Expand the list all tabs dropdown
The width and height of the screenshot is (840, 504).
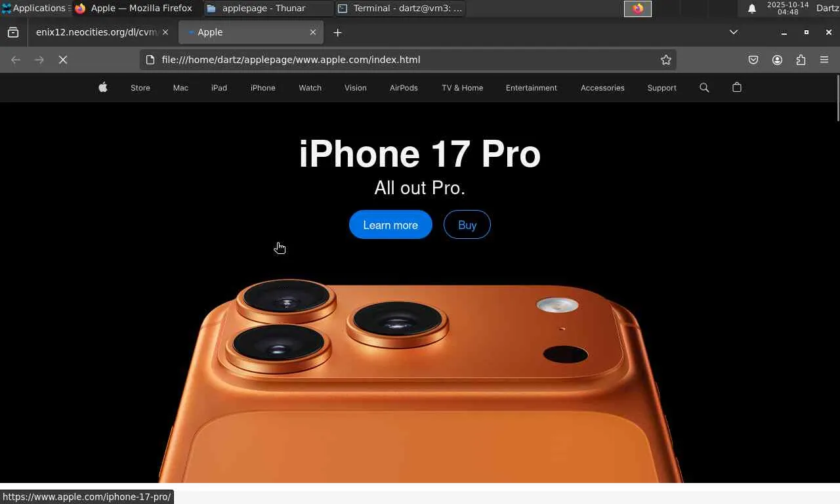(734, 32)
